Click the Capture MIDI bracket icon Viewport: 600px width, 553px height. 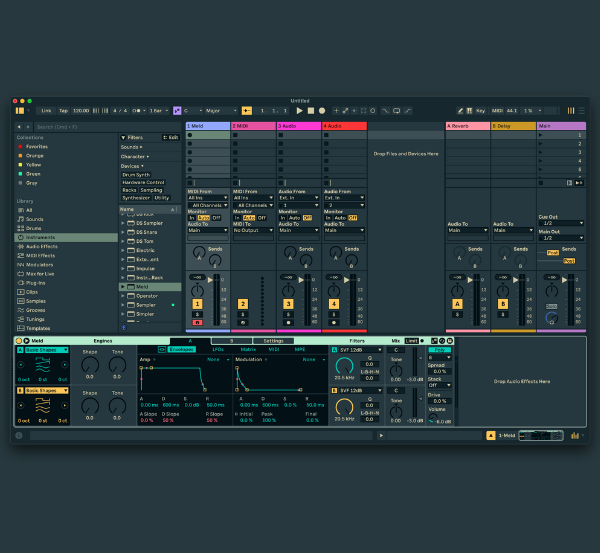point(364,111)
